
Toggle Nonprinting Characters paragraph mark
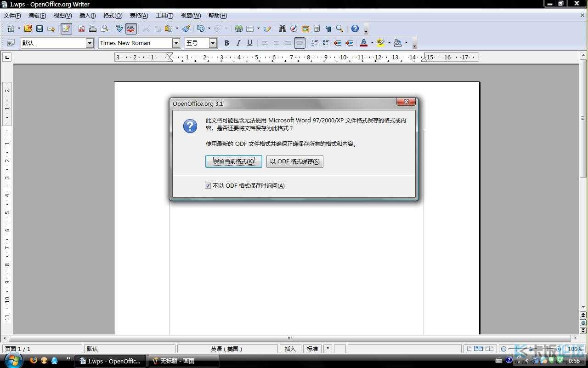tap(328, 29)
